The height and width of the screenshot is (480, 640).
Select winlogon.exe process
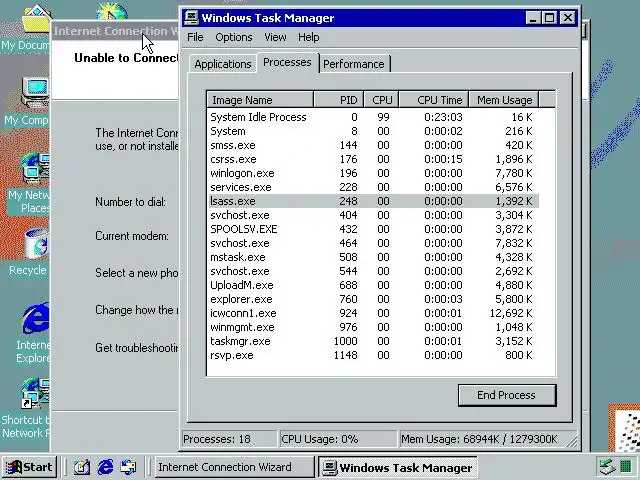point(373,173)
